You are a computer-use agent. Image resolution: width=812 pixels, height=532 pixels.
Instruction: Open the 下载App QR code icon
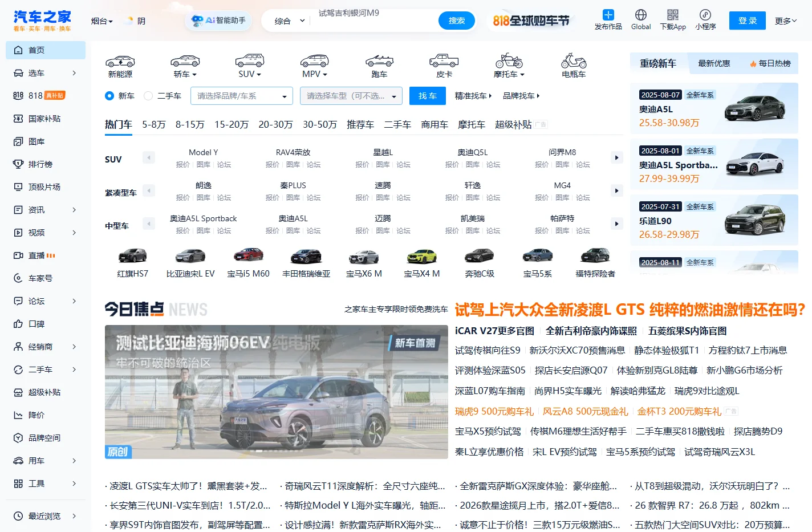tap(673, 15)
